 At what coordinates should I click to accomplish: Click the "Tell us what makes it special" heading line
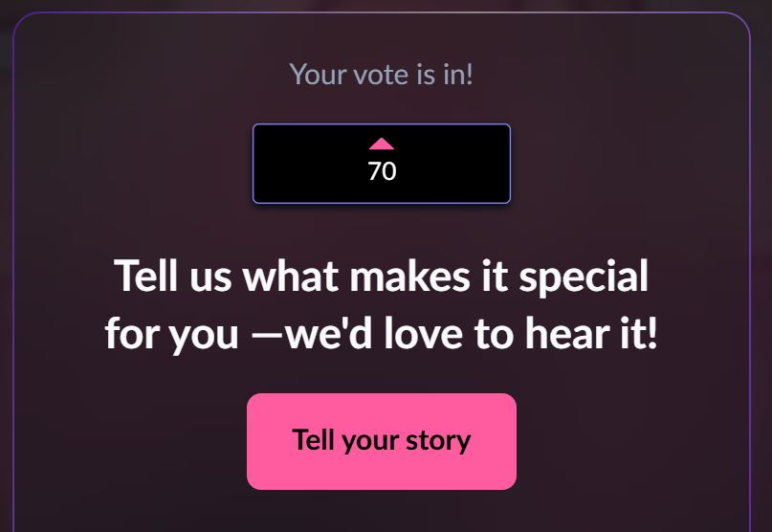(382, 277)
